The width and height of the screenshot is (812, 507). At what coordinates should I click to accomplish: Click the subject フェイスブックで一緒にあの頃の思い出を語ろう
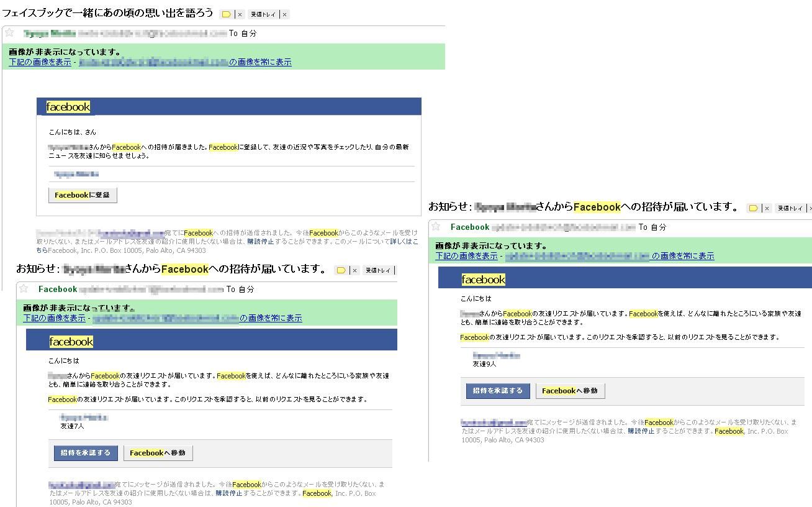pyautogui.click(x=107, y=13)
